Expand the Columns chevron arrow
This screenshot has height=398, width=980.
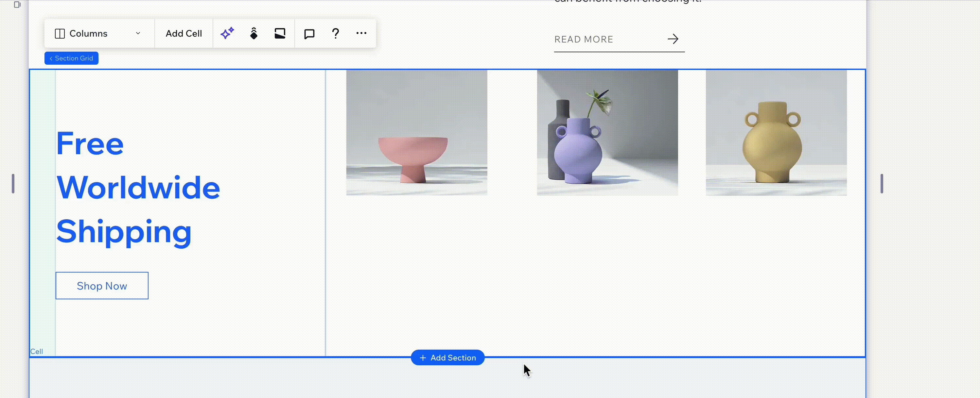click(x=138, y=33)
